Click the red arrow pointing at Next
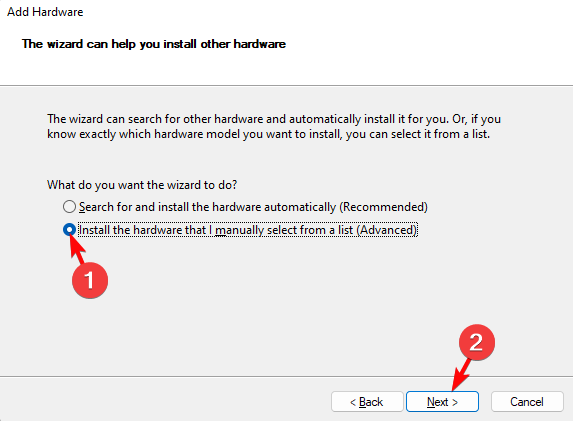Image resolution: width=573 pixels, height=421 pixels. 461,374
